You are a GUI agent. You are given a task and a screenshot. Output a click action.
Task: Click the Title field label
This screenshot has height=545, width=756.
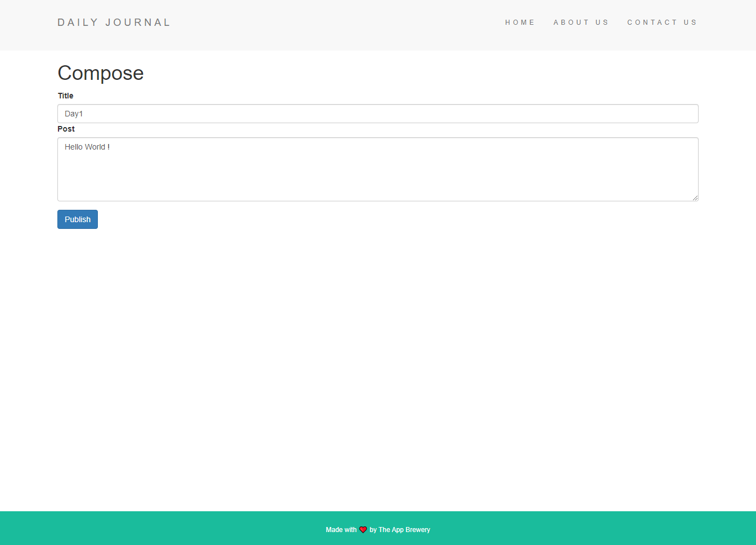(65, 96)
